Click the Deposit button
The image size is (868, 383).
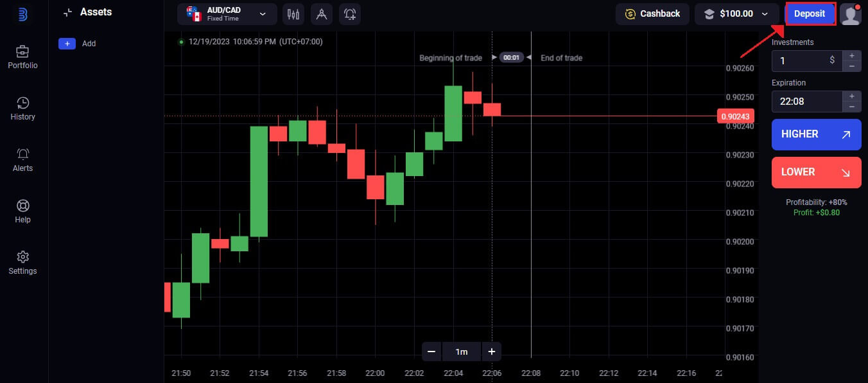810,13
